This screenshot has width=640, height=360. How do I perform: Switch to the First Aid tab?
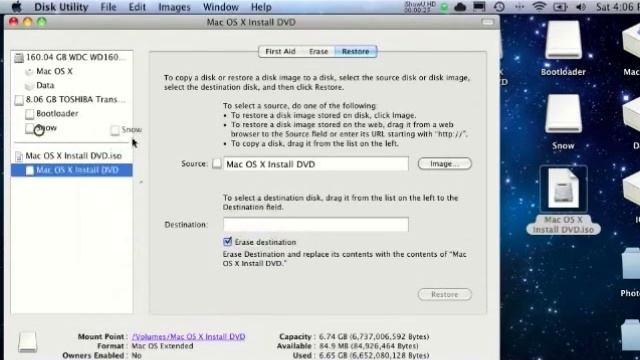[x=280, y=51]
